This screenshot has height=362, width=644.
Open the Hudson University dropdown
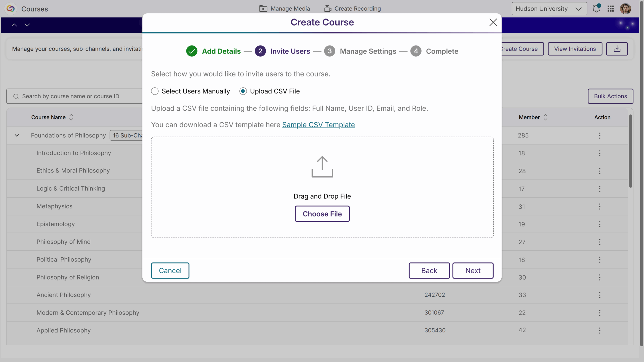[549, 8]
